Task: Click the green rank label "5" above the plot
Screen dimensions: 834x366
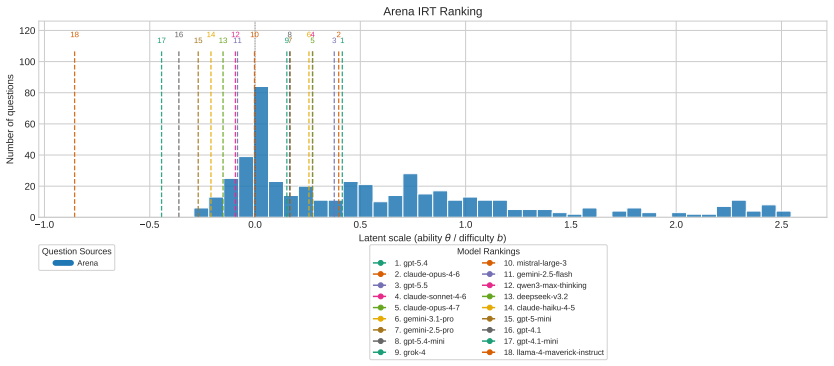Action: click(x=313, y=40)
